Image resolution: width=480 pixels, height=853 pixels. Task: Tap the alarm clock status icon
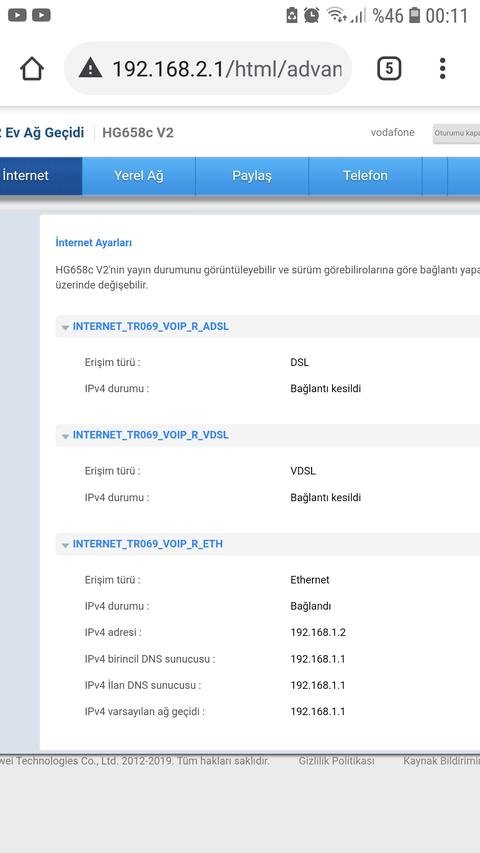point(312,15)
